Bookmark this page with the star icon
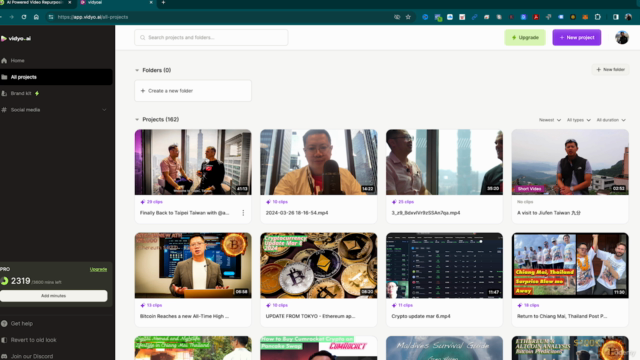The height and width of the screenshot is (360, 640). coord(408,17)
